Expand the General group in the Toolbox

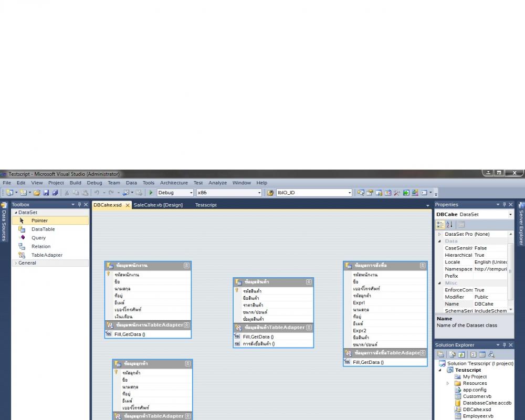point(15,263)
